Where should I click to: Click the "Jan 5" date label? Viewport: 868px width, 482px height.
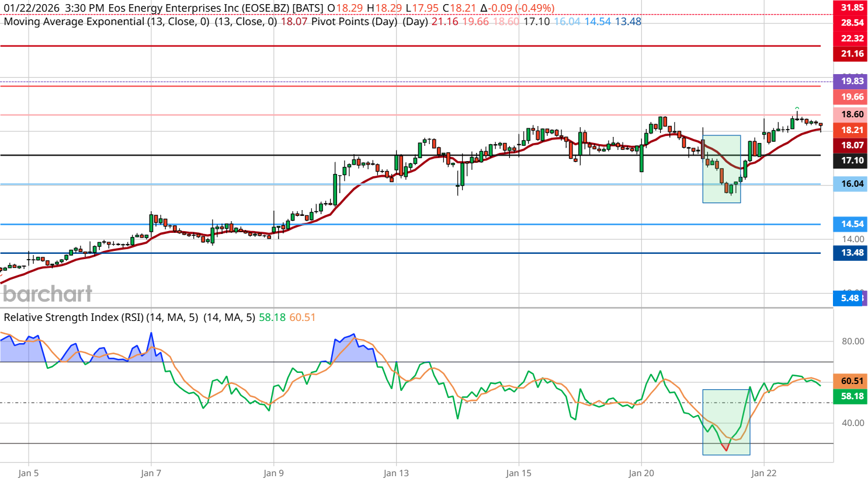pos(29,473)
